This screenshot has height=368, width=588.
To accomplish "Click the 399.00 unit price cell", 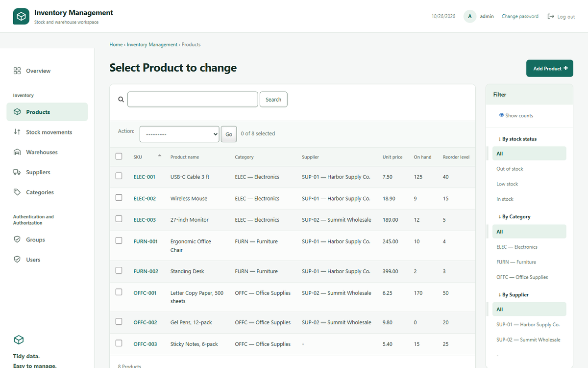I will pyautogui.click(x=391, y=271).
